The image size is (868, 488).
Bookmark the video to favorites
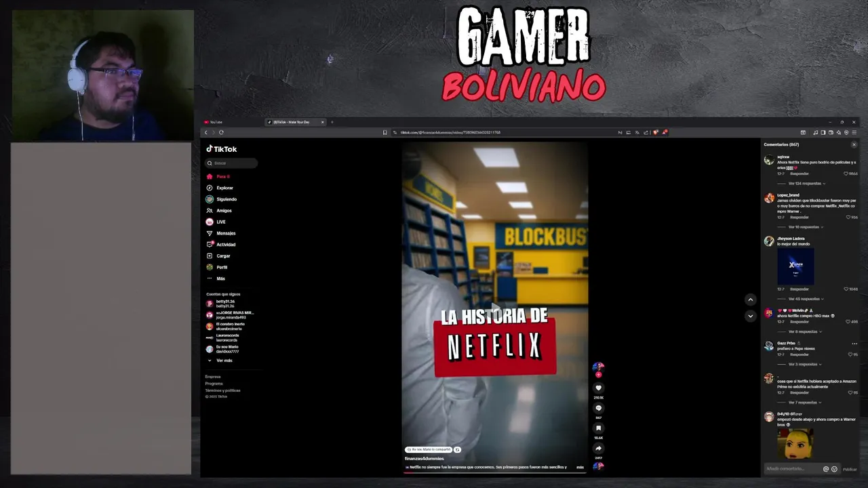(x=598, y=428)
